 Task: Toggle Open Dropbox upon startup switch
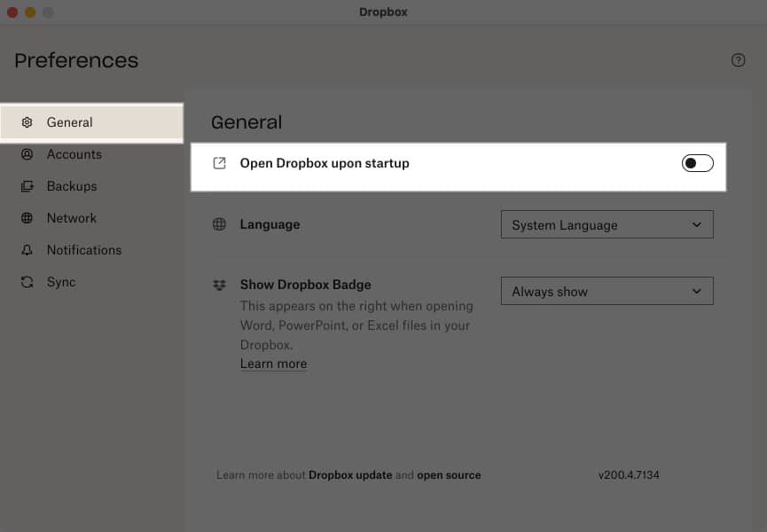[x=697, y=163]
